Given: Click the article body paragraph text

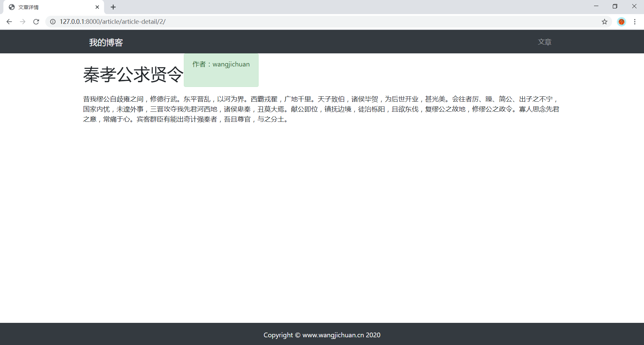Looking at the screenshot, I should [x=321, y=109].
